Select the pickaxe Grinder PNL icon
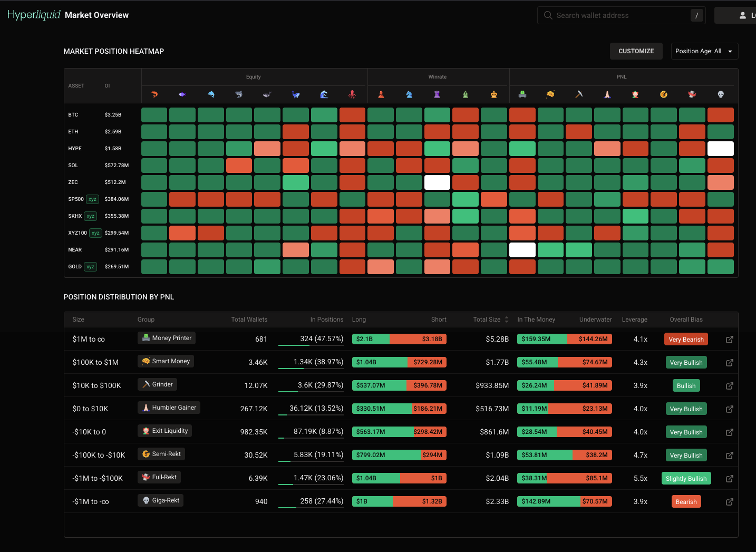Screen dimensions: 756x552 click(579, 94)
